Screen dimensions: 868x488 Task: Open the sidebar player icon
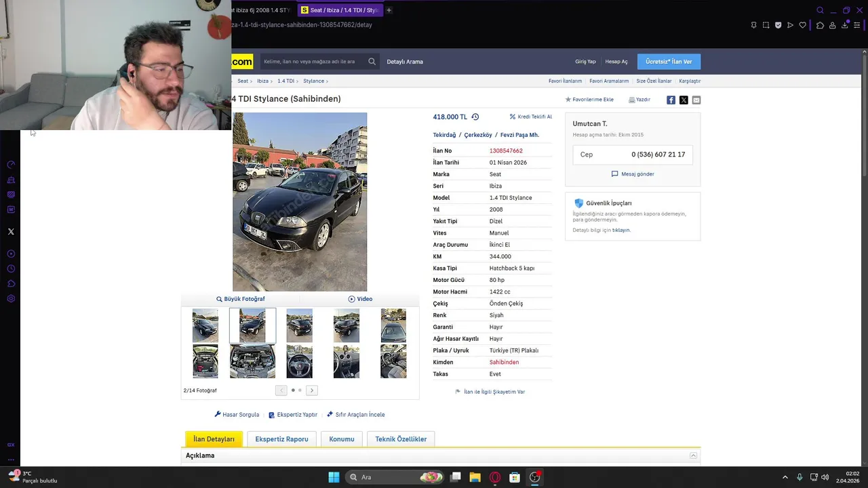tap(11, 253)
